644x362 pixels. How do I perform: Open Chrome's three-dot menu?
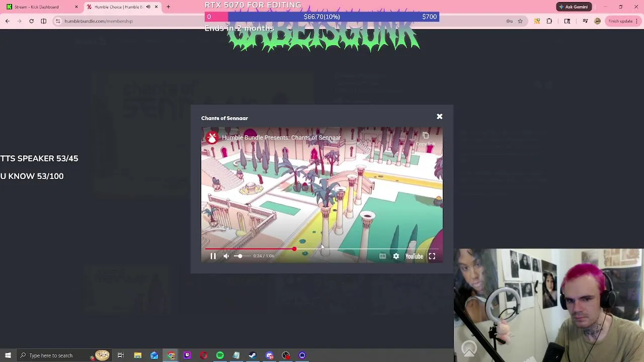tap(636, 21)
